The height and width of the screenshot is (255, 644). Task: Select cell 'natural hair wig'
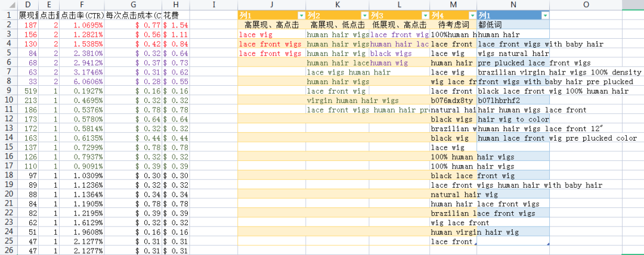pyautogui.click(x=453, y=195)
